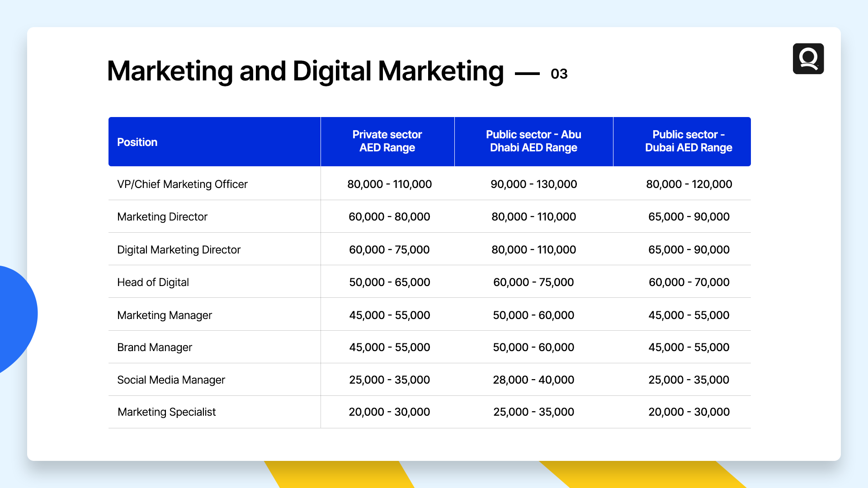Viewport: 868px width, 488px height.
Task: Click the Head of Digital row label
Action: tap(153, 282)
